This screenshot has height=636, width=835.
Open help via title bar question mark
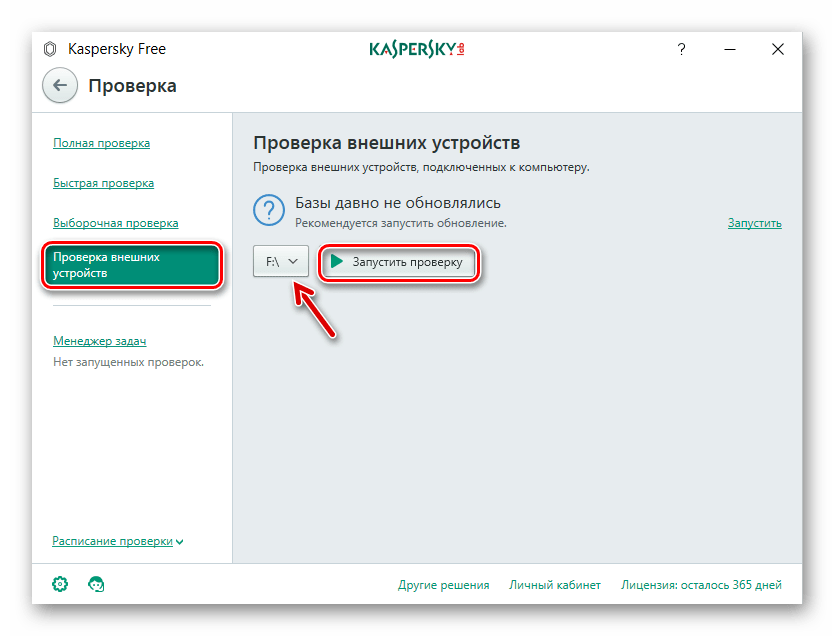point(681,49)
